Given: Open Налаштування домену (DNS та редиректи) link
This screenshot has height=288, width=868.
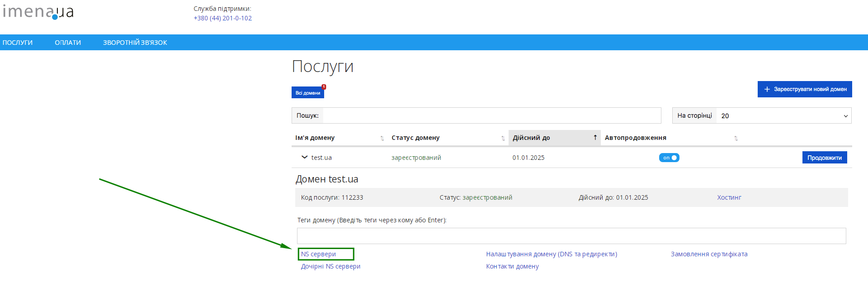Looking at the screenshot, I should click(x=552, y=254).
